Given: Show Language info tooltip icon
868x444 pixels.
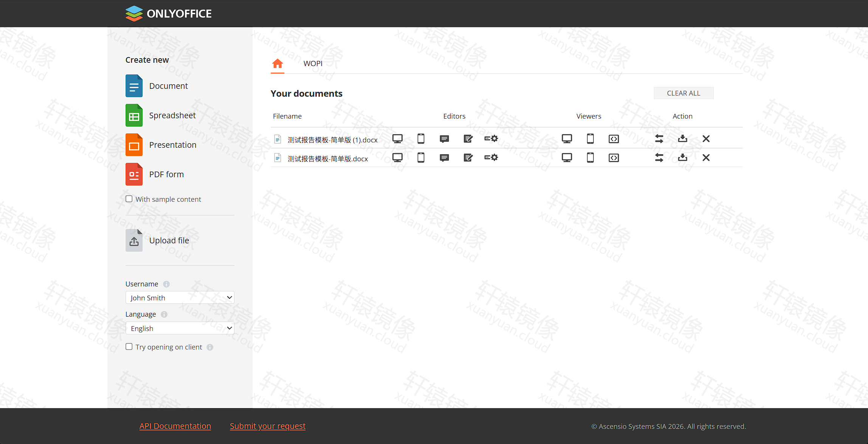Looking at the screenshot, I should pyautogui.click(x=164, y=314).
